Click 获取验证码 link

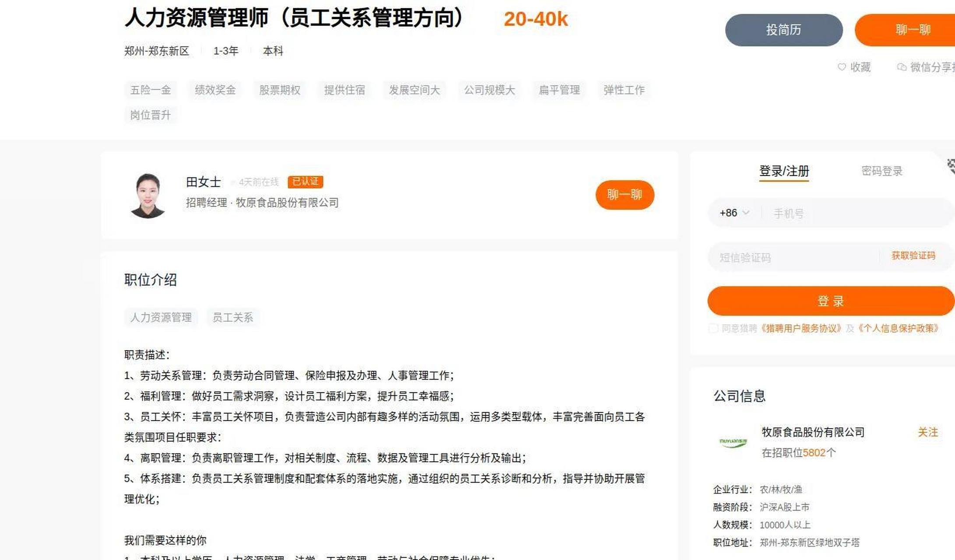coord(913,256)
